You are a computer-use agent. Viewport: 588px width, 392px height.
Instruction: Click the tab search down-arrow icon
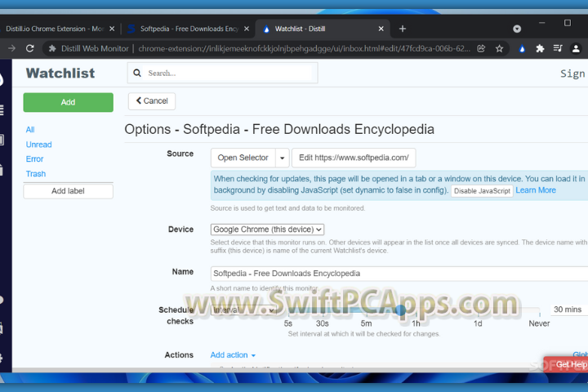click(x=517, y=29)
